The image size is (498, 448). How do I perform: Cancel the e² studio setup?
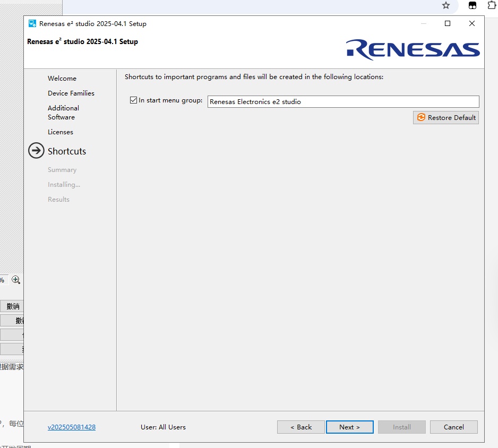pos(454,427)
